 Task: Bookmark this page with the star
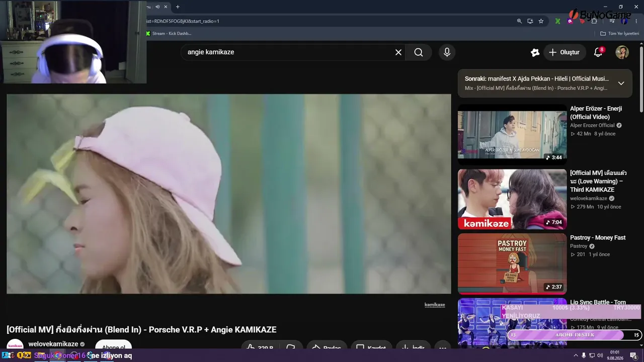tap(541, 21)
